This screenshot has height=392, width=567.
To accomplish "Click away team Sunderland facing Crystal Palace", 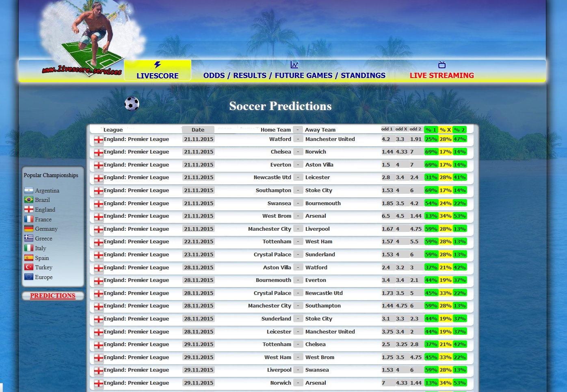I will pyautogui.click(x=320, y=255).
